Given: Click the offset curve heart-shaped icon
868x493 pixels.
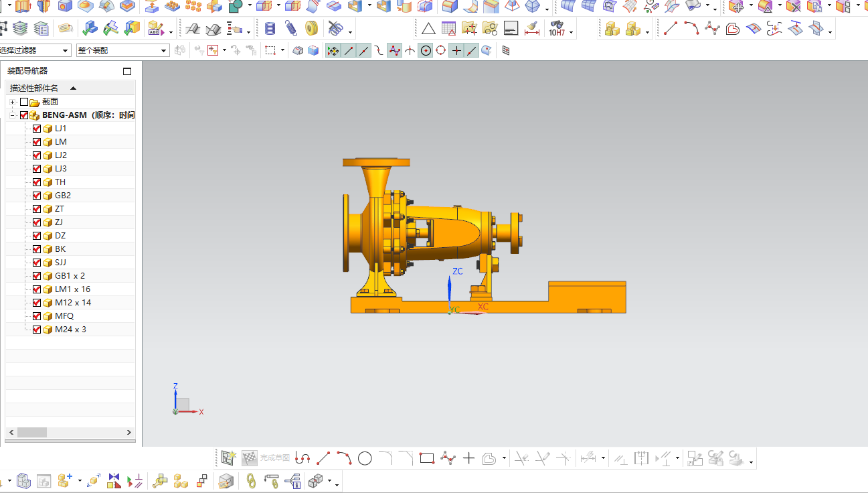Looking at the screenshot, I should click(x=733, y=29).
